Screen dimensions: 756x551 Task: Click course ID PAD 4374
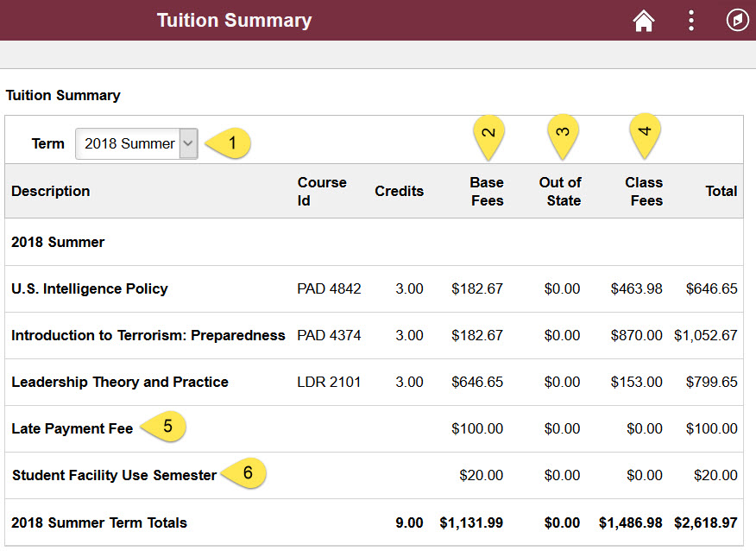(329, 335)
